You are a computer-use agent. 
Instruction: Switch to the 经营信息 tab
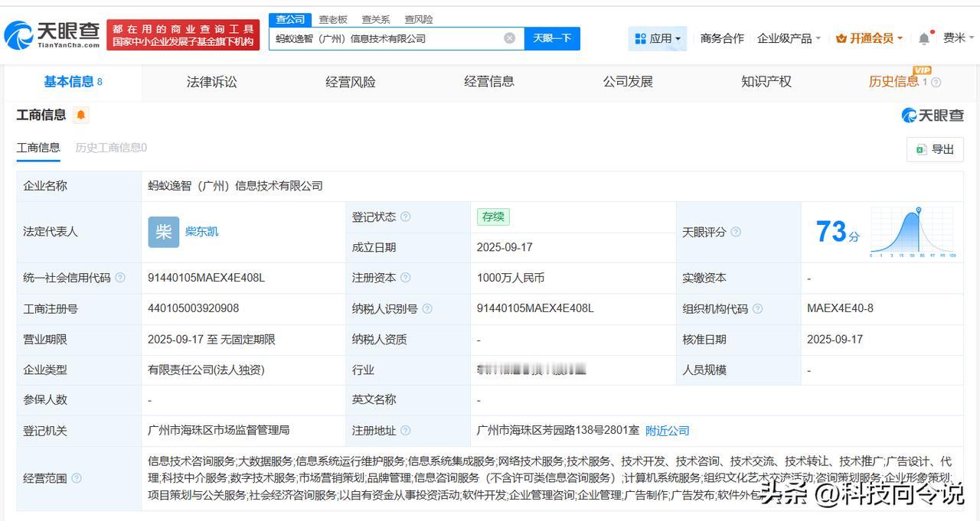point(489,82)
